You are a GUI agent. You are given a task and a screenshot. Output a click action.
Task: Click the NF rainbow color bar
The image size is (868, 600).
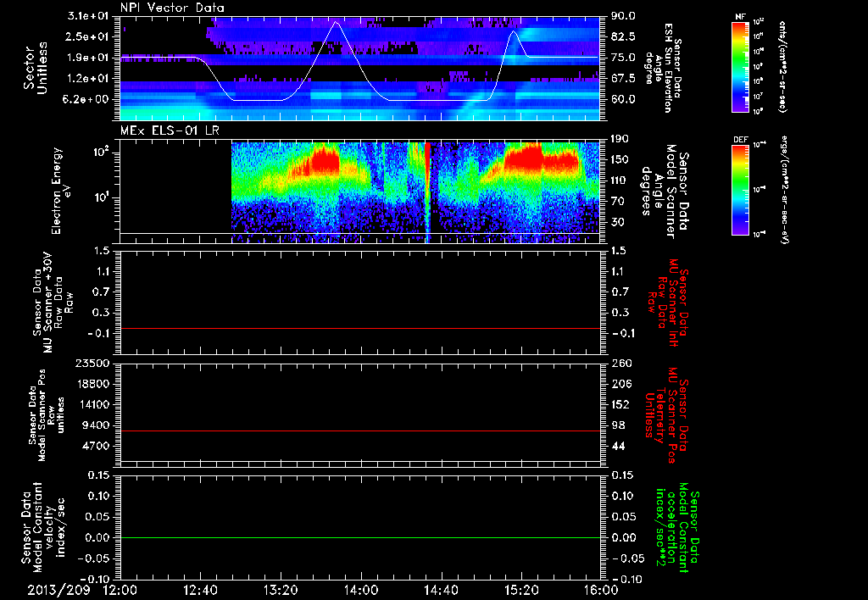pyautogui.click(x=740, y=66)
